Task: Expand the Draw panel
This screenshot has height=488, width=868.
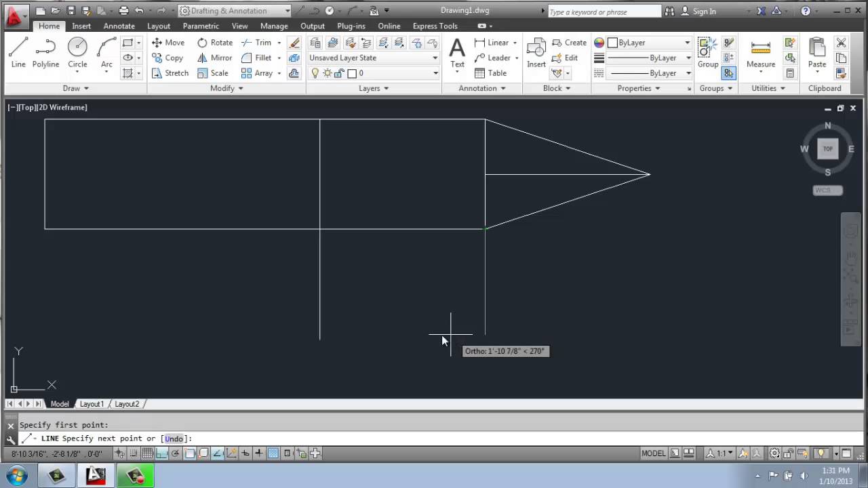Action: click(75, 88)
